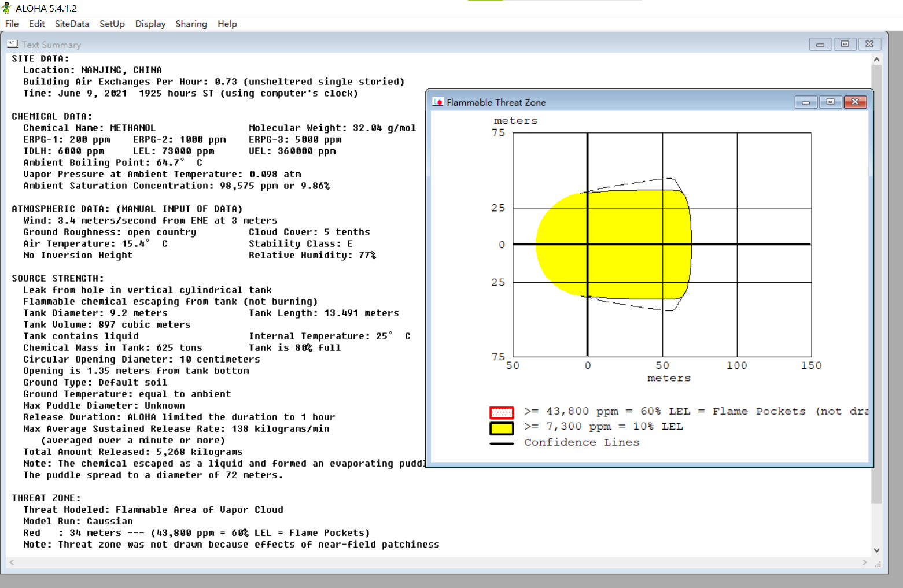Click the scroll up arrow in Text Summary
Image resolution: width=903 pixels, height=588 pixels.
[876, 60]
